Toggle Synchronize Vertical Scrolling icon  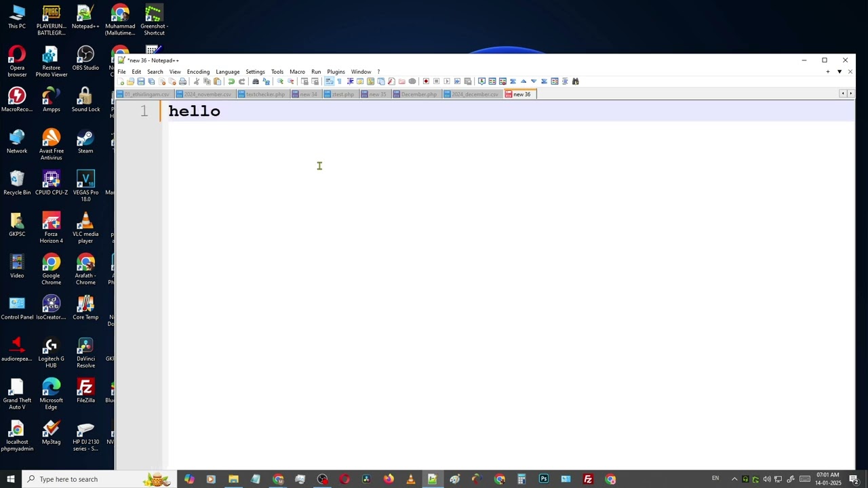click(304, 81)
